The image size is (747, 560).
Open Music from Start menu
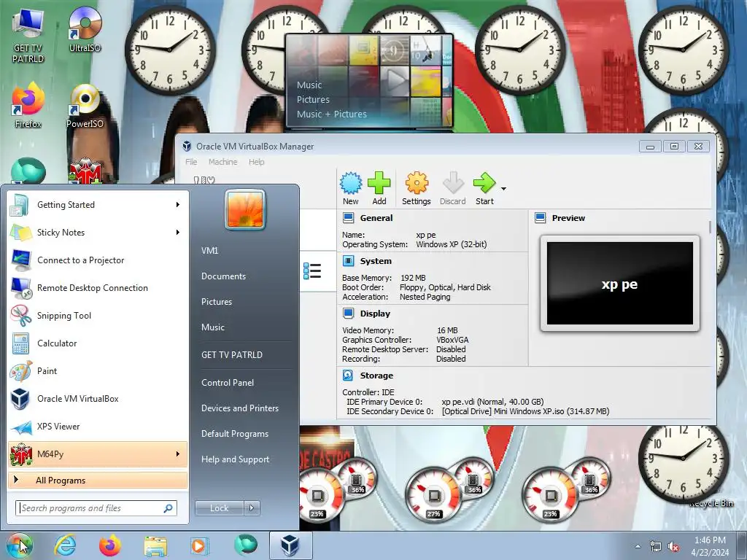212,327
